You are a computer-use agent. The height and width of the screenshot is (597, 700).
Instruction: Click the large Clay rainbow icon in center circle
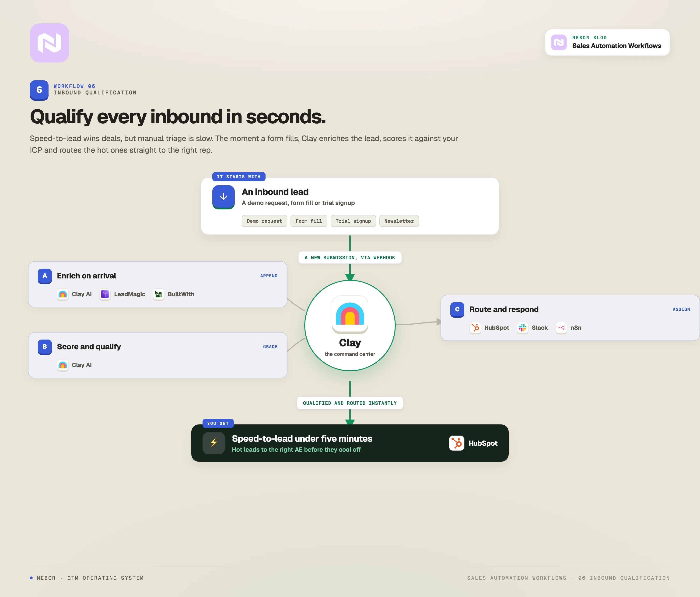tap(350, 314)
